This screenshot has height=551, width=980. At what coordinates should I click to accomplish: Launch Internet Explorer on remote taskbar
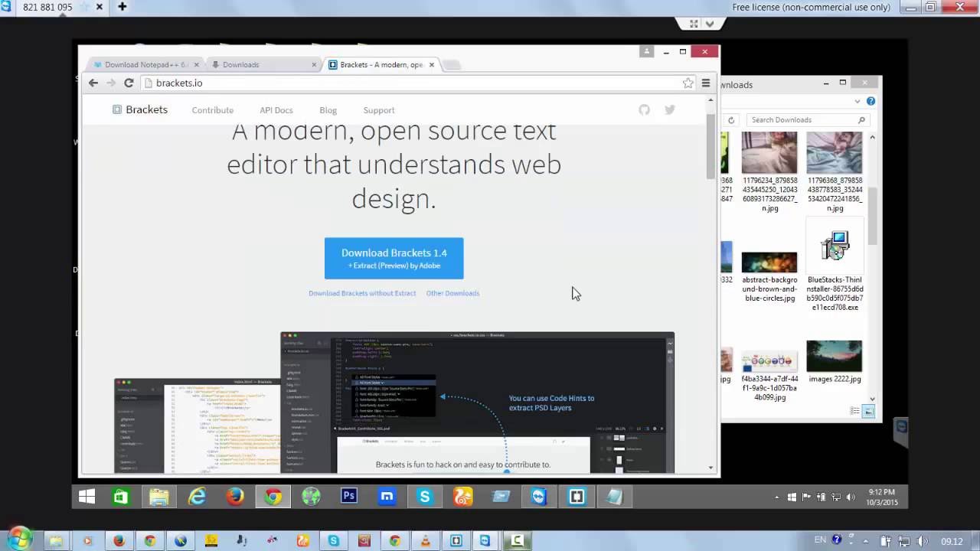[197, 497]
